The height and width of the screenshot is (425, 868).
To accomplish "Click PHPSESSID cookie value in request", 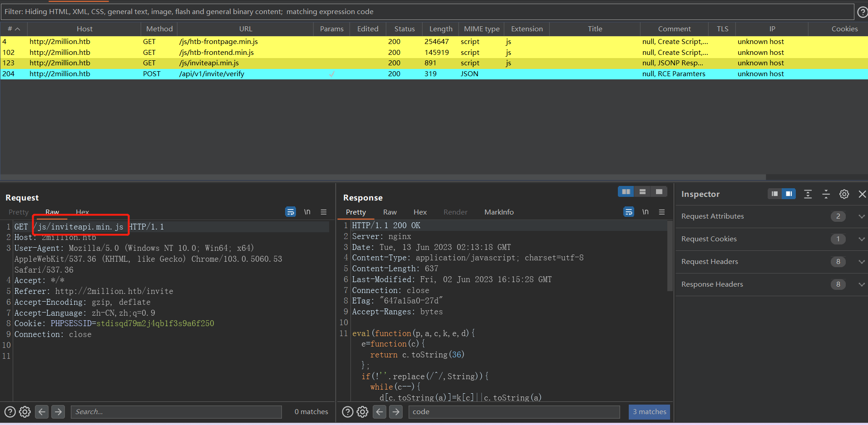I will (x=155, y=323).
